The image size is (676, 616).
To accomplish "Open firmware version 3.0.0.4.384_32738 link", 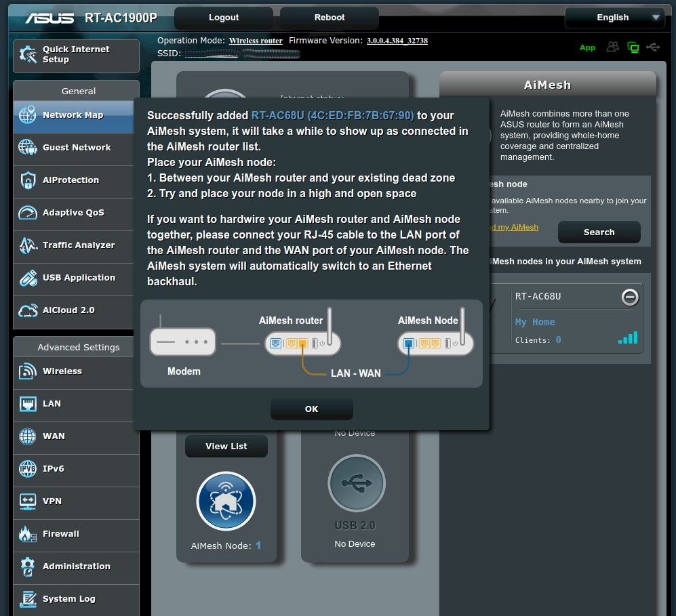I will [397, 41].
